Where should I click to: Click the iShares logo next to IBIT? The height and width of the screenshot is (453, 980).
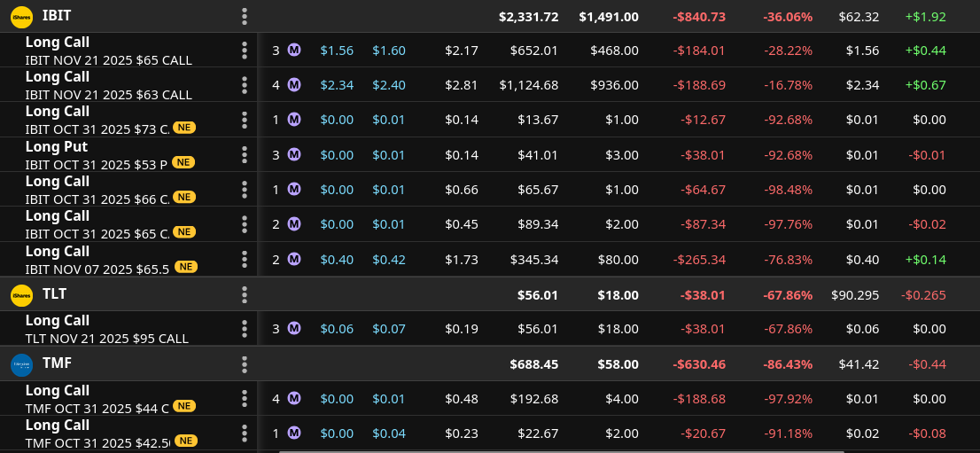coord(21,18)
